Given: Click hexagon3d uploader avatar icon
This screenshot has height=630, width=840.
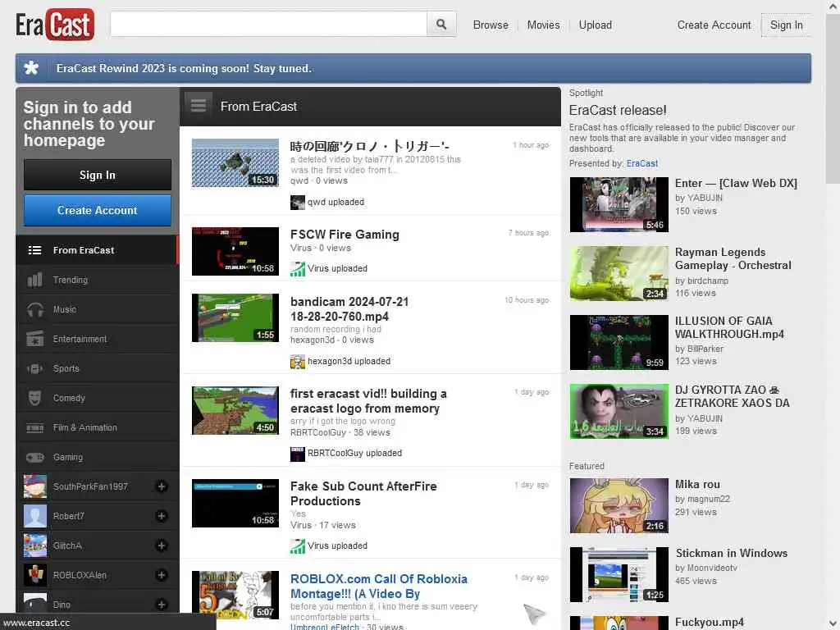Looking at the screenshot, I should pyautogui.click(x=297, y=362).
